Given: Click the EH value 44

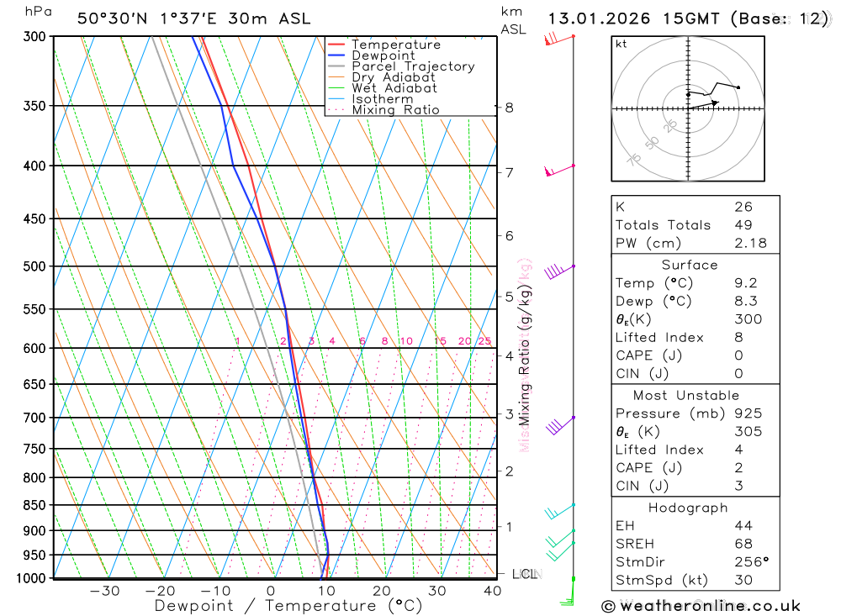Looking at the screenshot, I should tap(743, 526).
